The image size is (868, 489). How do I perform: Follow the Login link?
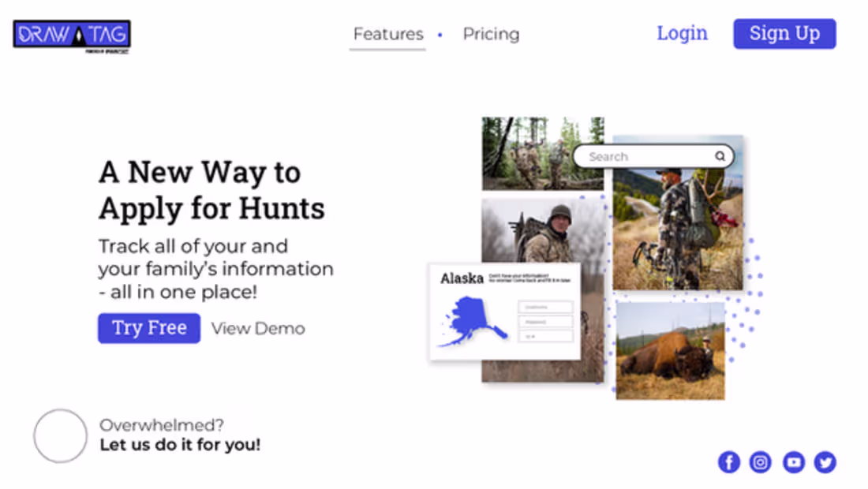click(x=682, y=34)
